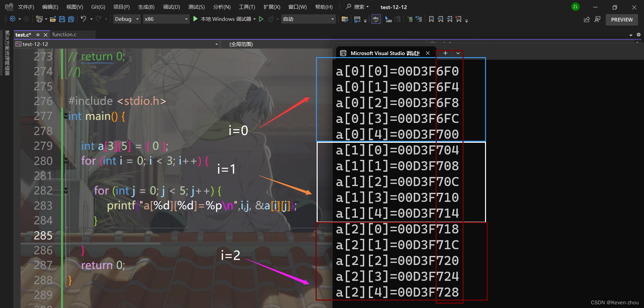The image size is (644, 308).
Task: Expand the local Windows debugger dropdown arrow
Action: pos(255,19)
